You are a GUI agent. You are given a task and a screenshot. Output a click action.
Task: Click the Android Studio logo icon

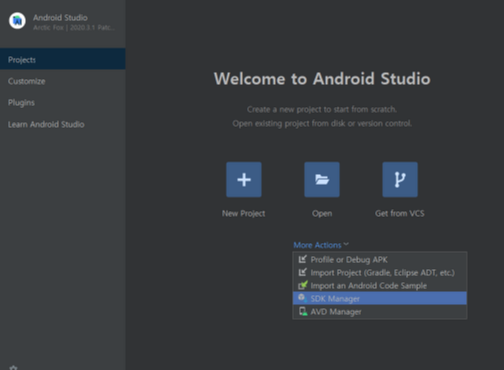coord(17,21)
